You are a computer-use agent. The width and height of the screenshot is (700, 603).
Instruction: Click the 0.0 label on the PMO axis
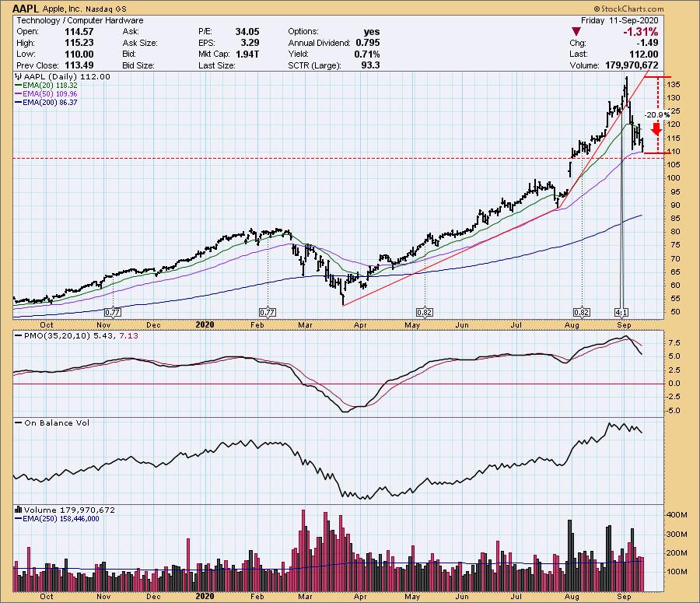pos(674,384)
